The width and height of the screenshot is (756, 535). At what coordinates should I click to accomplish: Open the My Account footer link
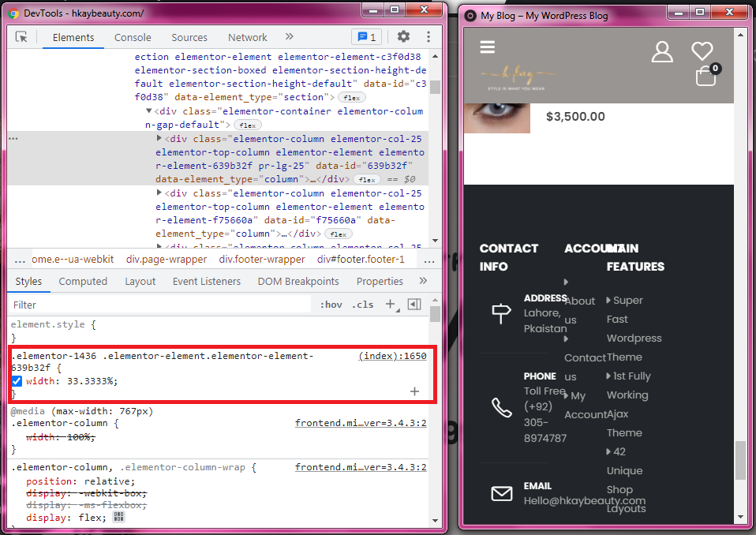tap(586, 405)
